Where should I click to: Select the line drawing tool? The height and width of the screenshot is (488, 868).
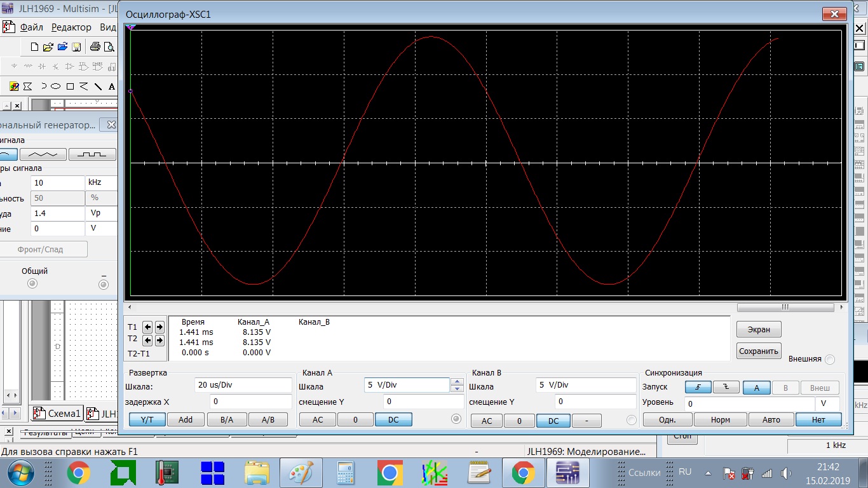[98, 86]
